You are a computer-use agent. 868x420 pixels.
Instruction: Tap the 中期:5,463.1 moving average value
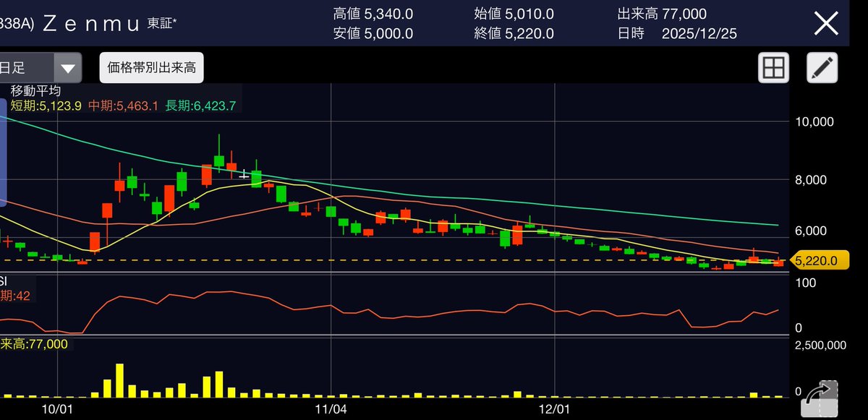(123, 106)
